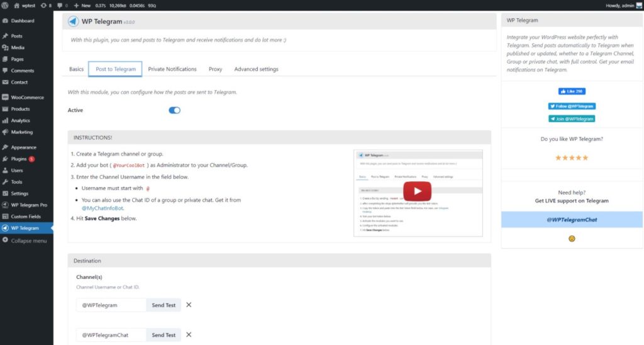Toggle the Active switch off
Viewport: 644px width, 345px height.
point(175,110)
